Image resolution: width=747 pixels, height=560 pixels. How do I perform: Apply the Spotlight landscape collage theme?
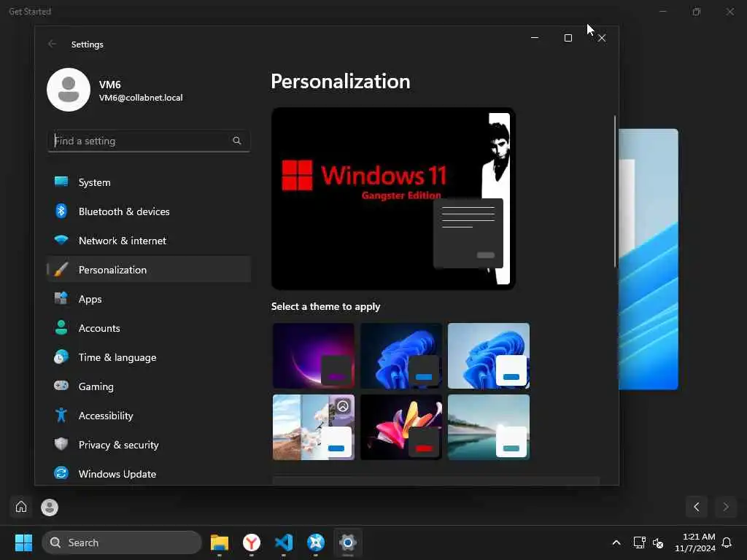[x=314, y=427]
